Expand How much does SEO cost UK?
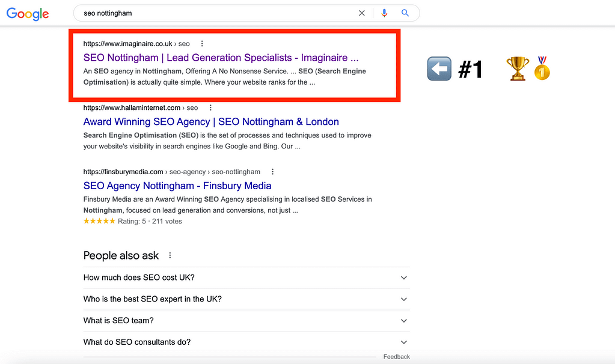The height and width of the screenshot is (364, 615). point(246,278)
